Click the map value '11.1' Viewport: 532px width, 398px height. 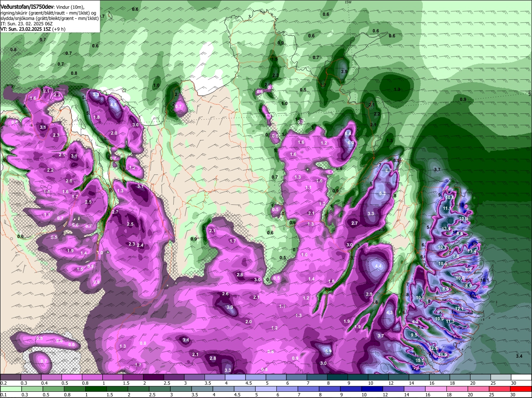447,208
